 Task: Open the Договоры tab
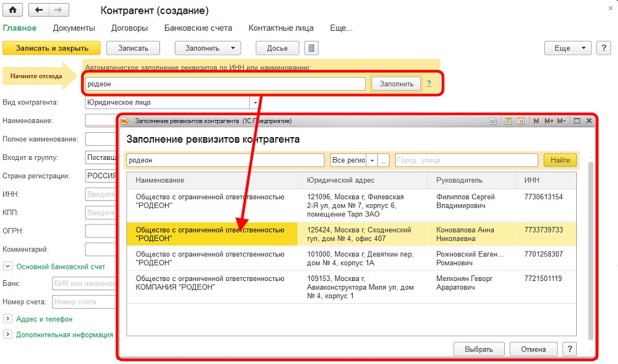click(x=130, y=28)
